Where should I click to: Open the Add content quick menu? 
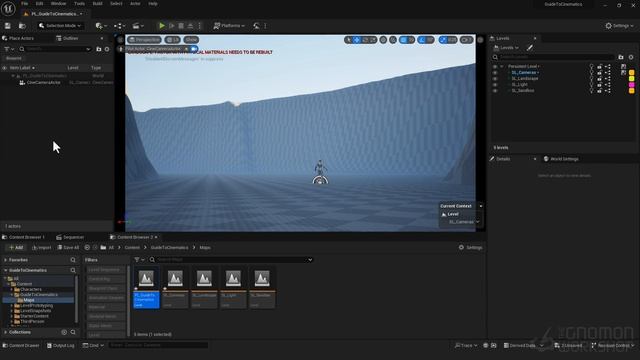100,26
